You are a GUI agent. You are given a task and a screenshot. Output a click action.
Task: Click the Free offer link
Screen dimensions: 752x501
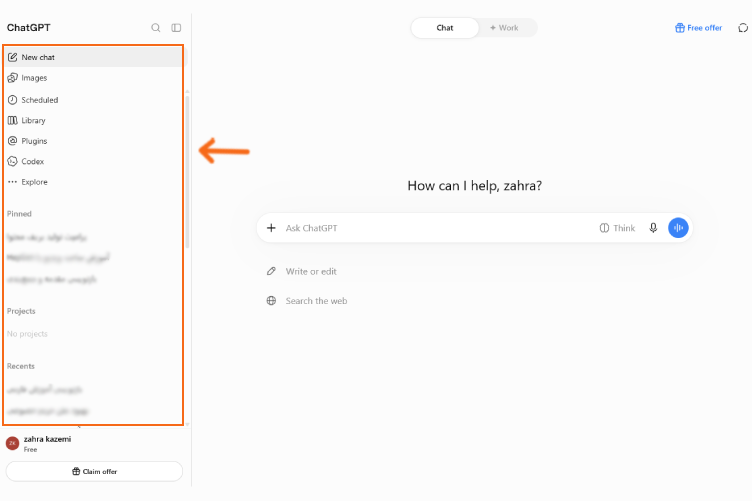699,28
